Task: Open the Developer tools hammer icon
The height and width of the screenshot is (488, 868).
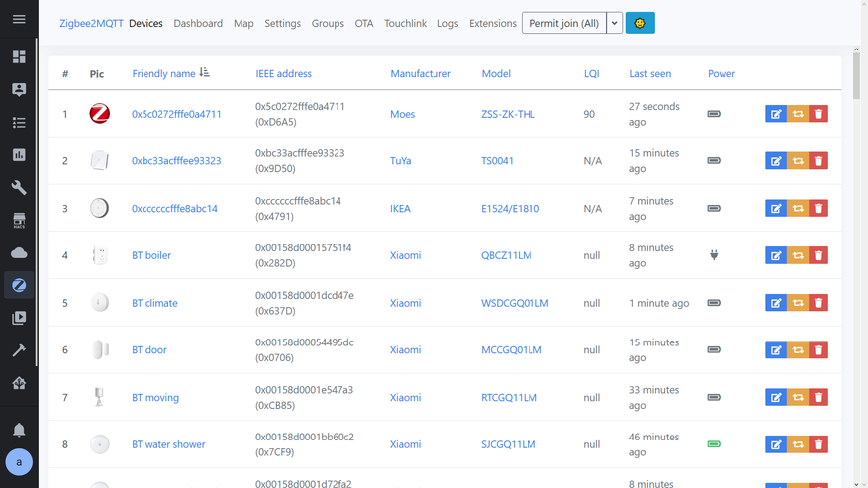Action: [19, 350]
